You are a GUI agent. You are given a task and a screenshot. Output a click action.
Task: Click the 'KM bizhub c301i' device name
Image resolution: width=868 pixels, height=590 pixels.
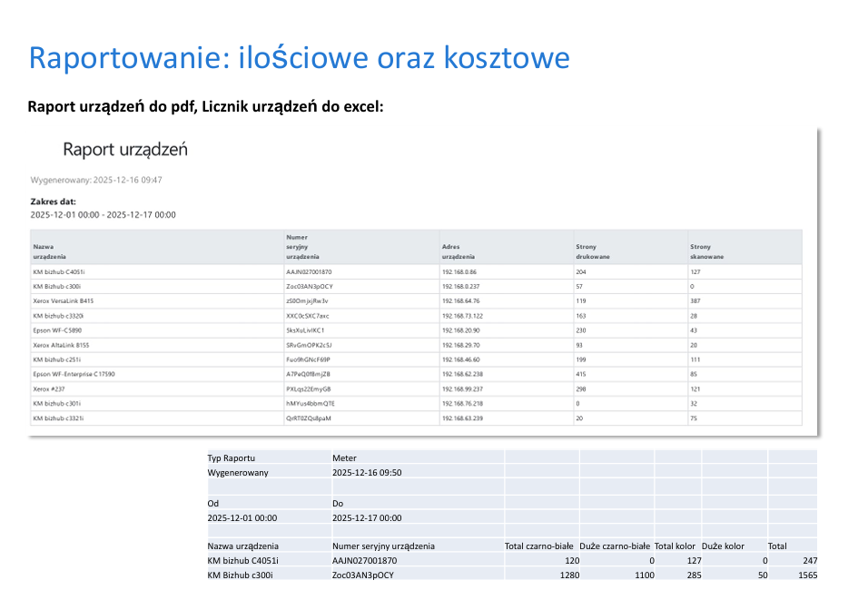tap(56, 404)
